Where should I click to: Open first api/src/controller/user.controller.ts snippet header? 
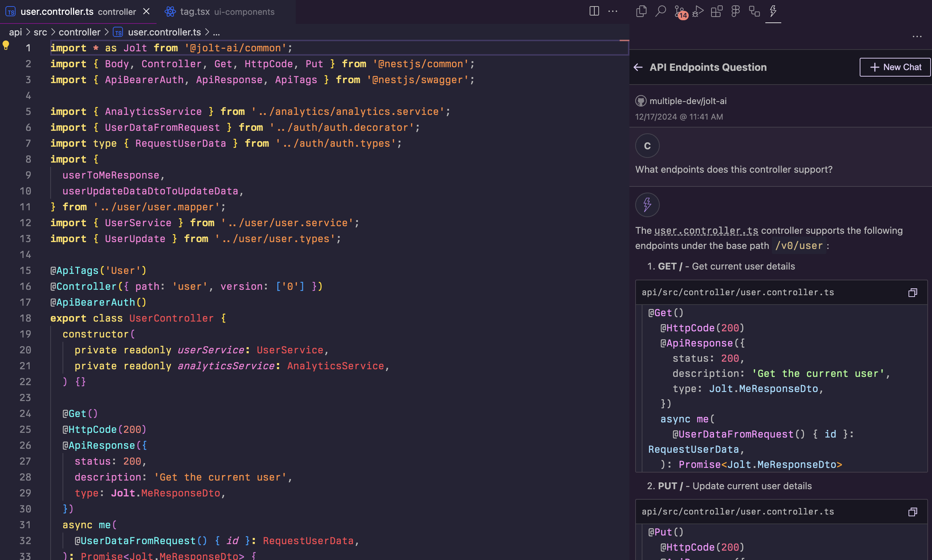coord(738,292)
